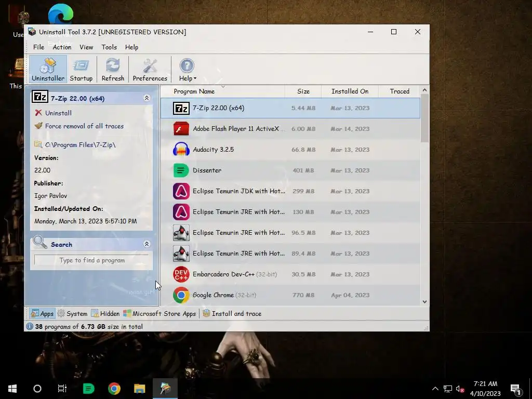Click scrollbar up arrow in program list
This screenshot has width=532, height=399.
(x=424, y=90)
